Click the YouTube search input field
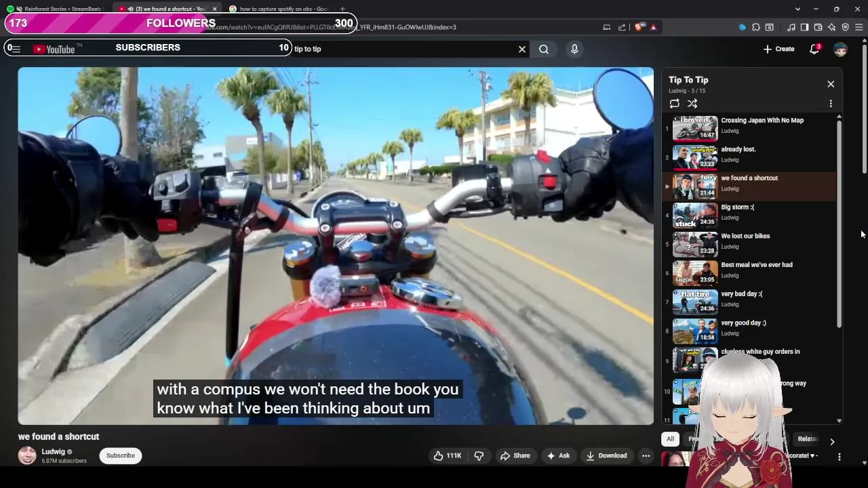Viewport: 868px width, 488px height. tap(403, 49)
